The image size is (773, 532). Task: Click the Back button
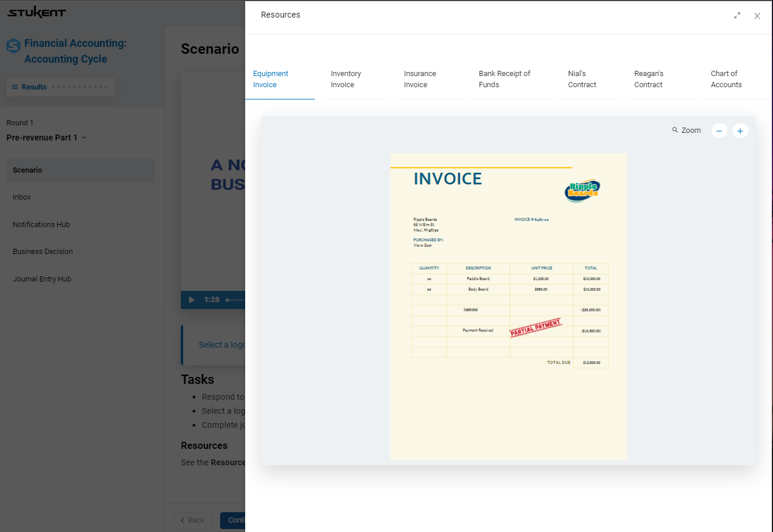(193, 520)
